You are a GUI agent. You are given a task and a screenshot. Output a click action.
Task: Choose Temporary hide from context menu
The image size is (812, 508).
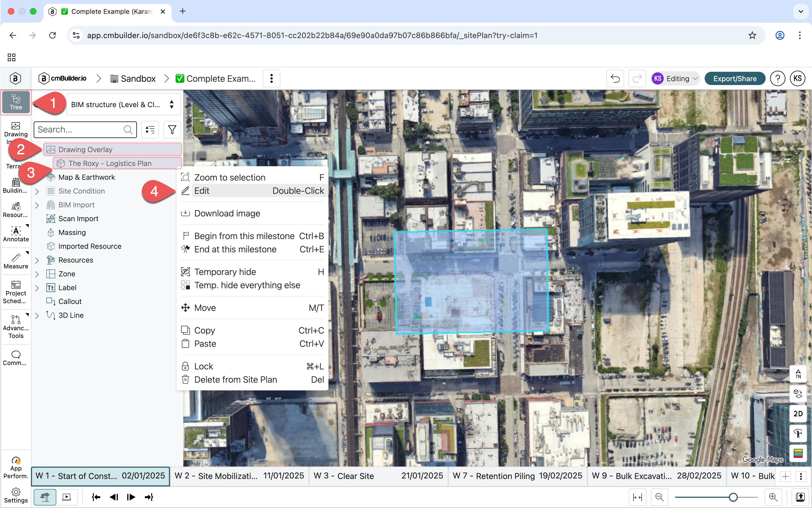pyautogui.click(x=252, y=271)
